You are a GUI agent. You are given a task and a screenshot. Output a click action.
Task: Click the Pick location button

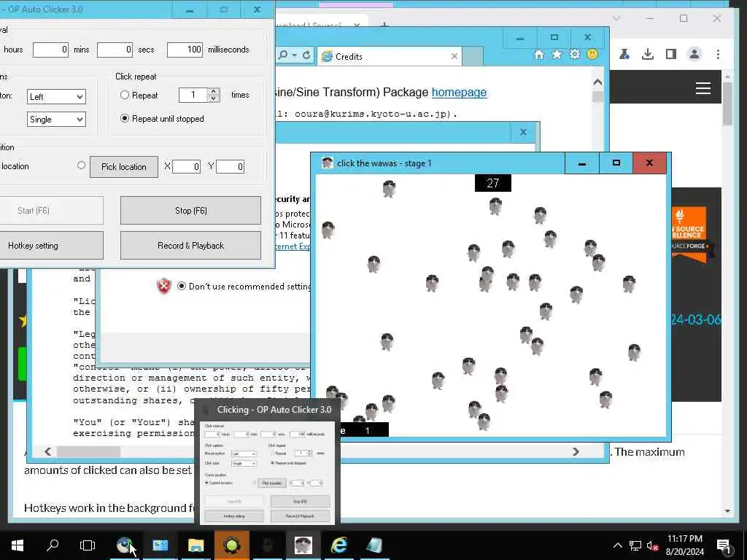124,167
